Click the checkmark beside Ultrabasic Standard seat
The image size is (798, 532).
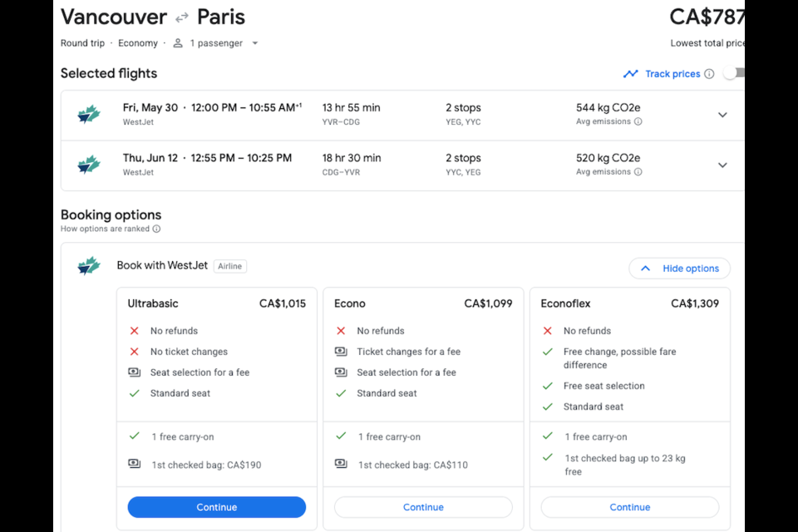[135, 393]
